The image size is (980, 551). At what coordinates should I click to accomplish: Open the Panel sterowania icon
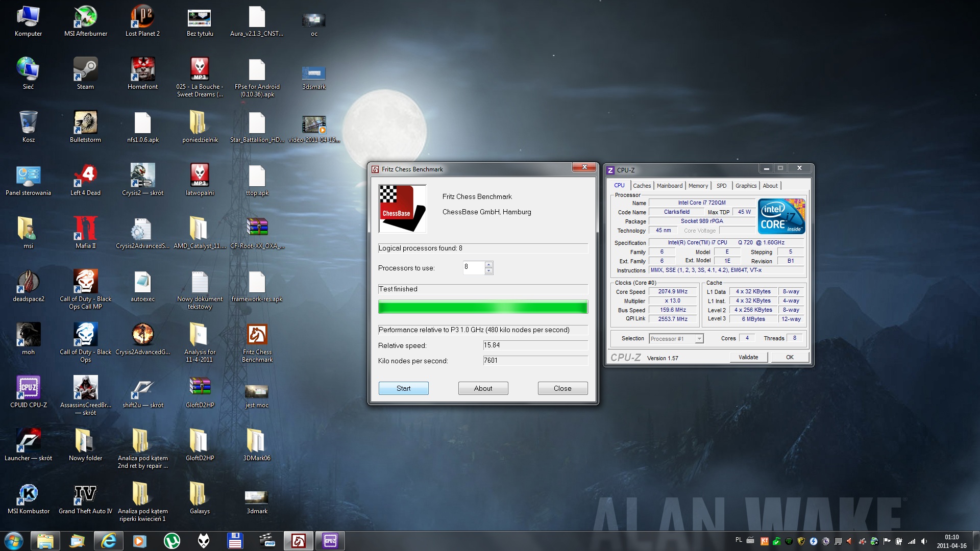29,181
